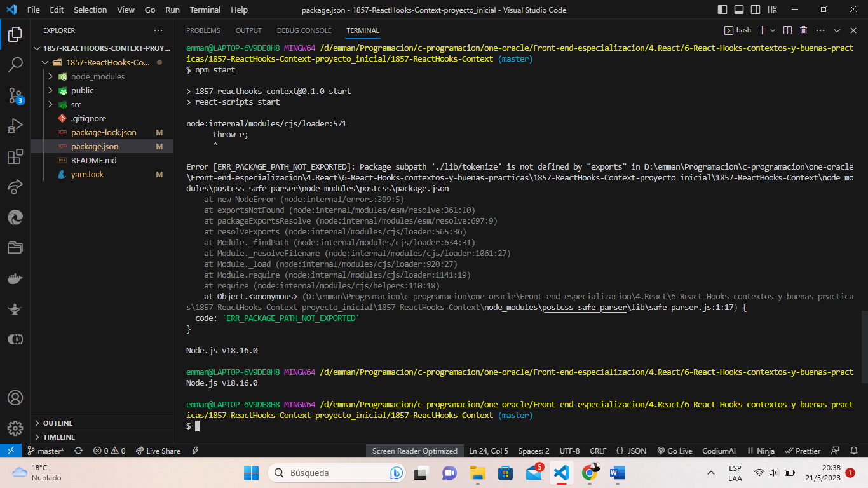Switch to the OUTPUT tab
The image size is (868, 488).
pos(248,30)
